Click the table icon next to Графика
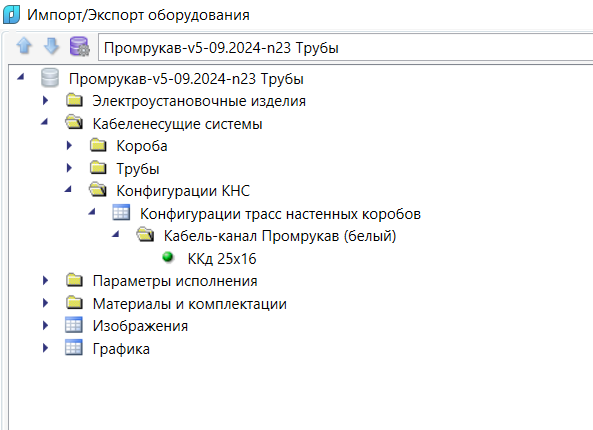Image resolution: width=593 pixels, height=430 pixels. point(74,348)
